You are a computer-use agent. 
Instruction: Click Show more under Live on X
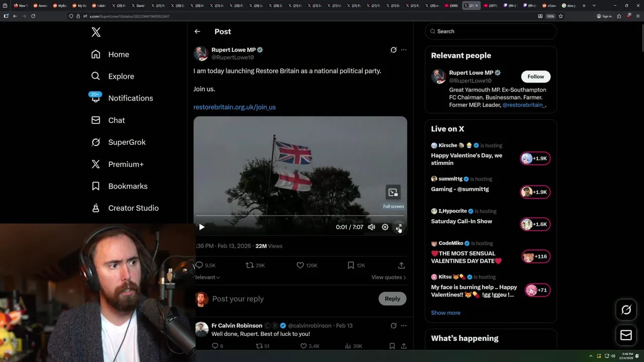(445, 313)
